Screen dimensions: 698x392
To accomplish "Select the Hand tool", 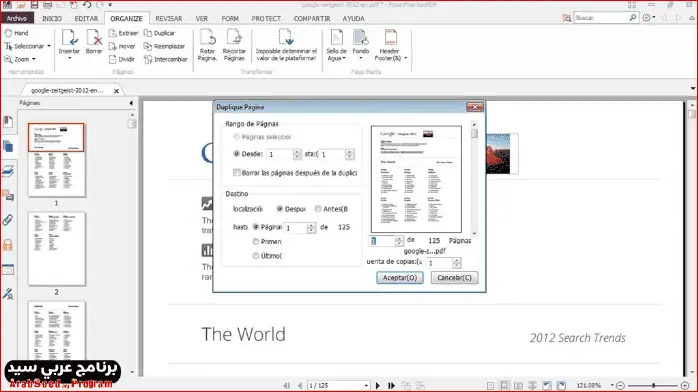I will (x=16, y=33).
